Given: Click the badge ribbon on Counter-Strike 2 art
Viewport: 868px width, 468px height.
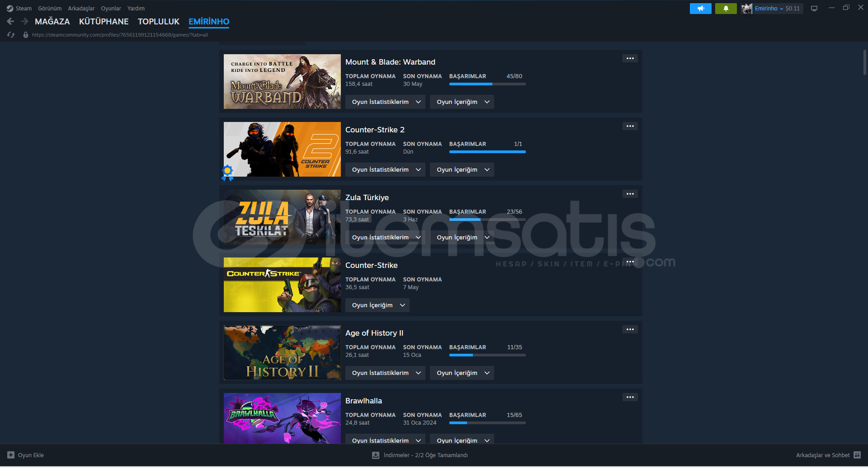Looking at the screenshot, I should coord(227,173).
